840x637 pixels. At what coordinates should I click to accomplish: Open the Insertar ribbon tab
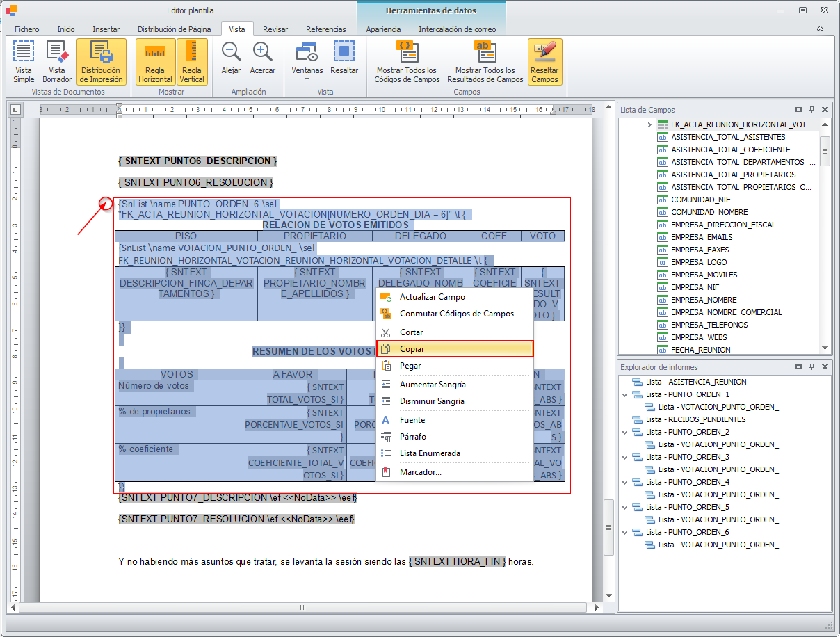coord(106,29)
